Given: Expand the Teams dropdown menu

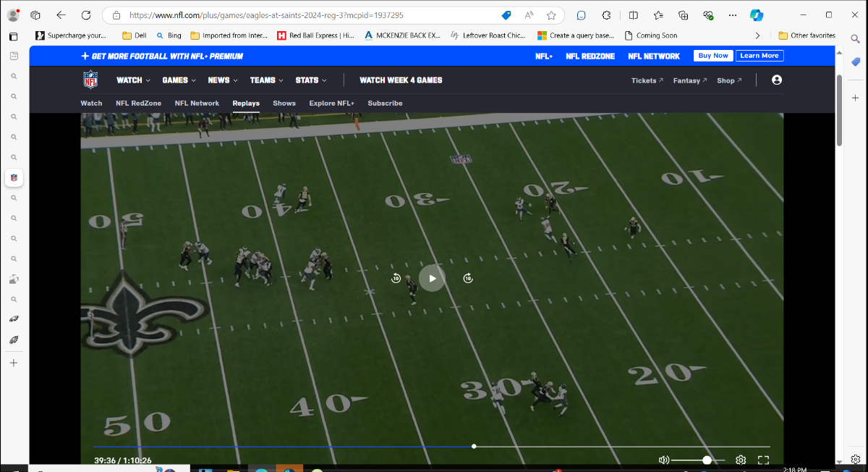Looking at the screenshot, I should pos(266,80).
